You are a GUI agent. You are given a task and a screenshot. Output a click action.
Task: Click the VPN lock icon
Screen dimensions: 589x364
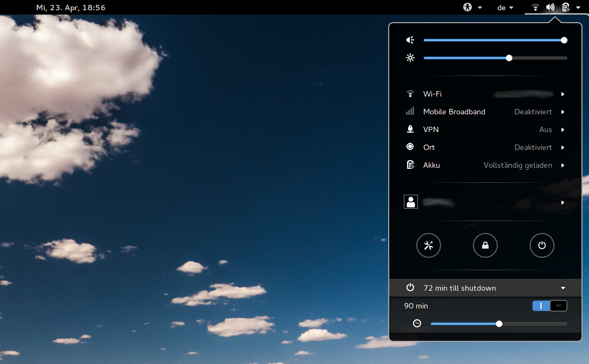(410, 129)
